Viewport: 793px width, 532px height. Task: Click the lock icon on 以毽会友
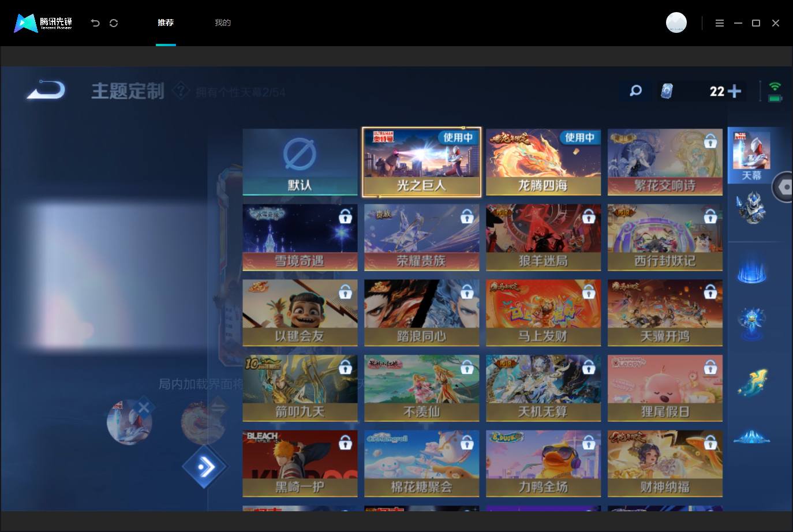point(345,292)
